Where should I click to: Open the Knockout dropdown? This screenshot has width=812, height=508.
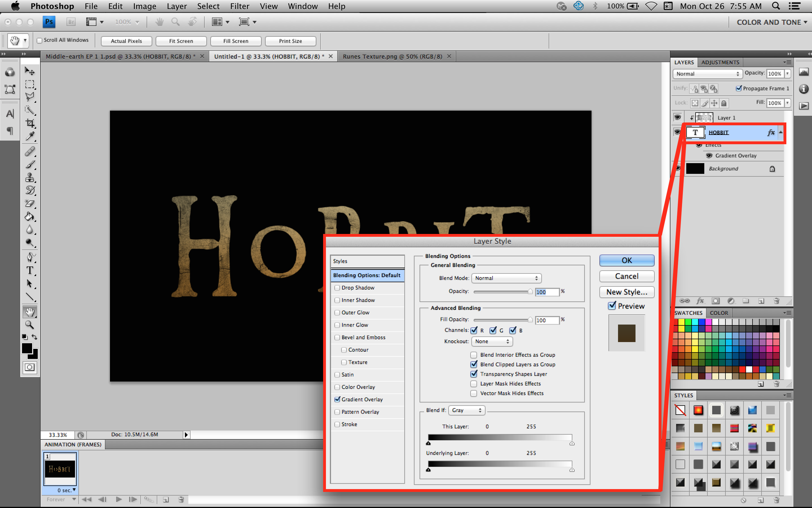point(492,341)
